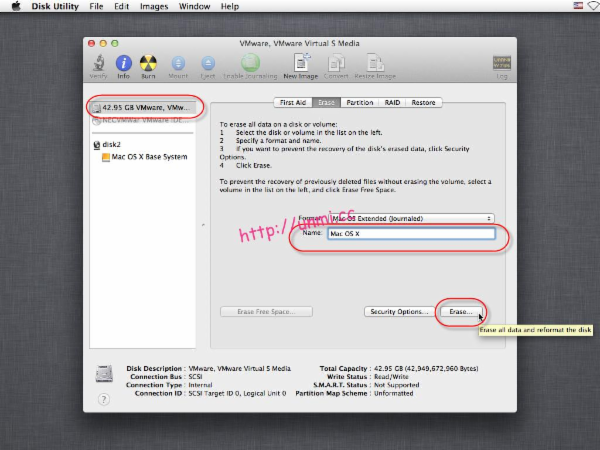The width and height of the screenshot is (600, 450).
Task: Click the US flag input menu icon
Action: click(578, 6)
